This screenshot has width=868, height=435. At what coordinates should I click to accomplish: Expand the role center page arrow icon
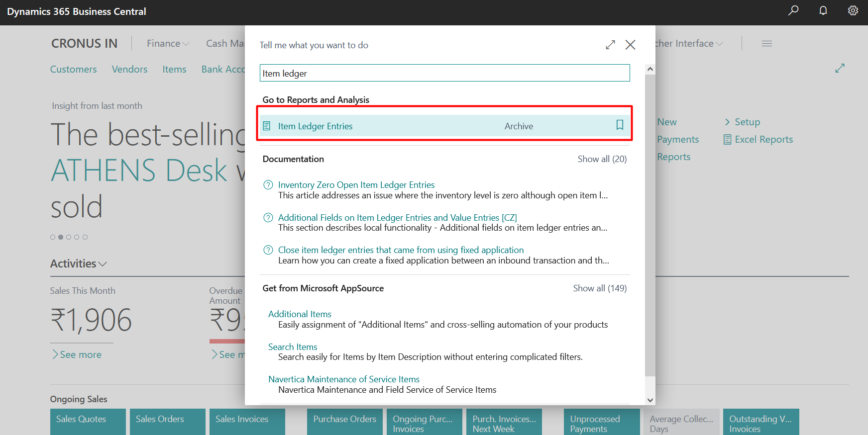tap(840, 68)
